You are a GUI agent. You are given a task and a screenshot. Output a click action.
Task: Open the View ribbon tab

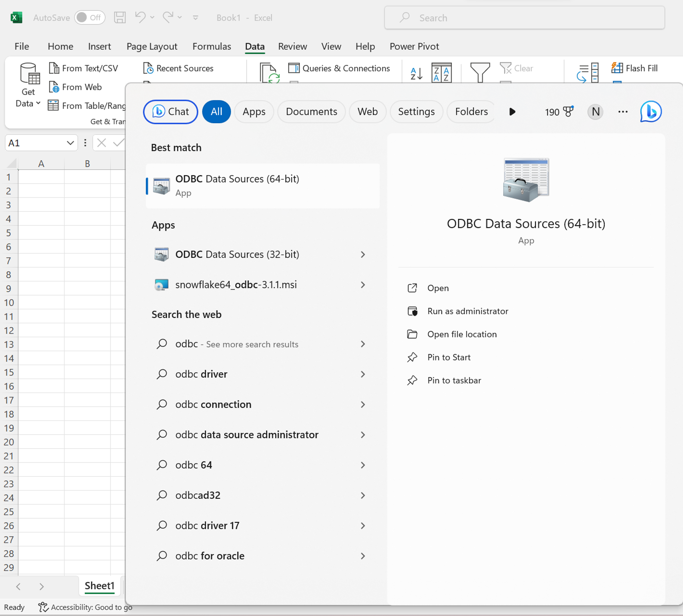[x=331, y=46]
